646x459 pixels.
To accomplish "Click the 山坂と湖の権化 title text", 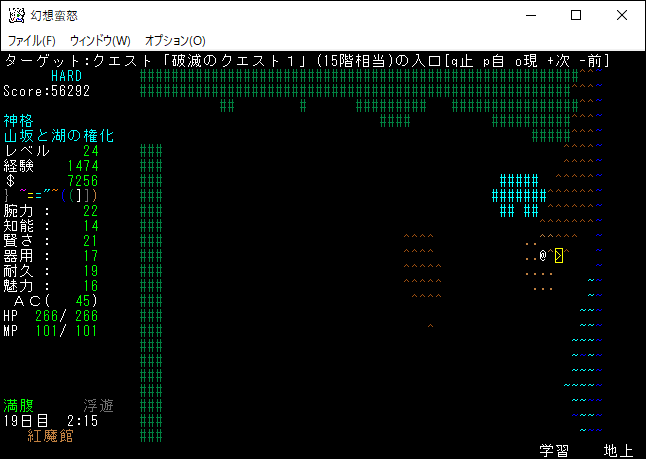I will tap(59, 135).
